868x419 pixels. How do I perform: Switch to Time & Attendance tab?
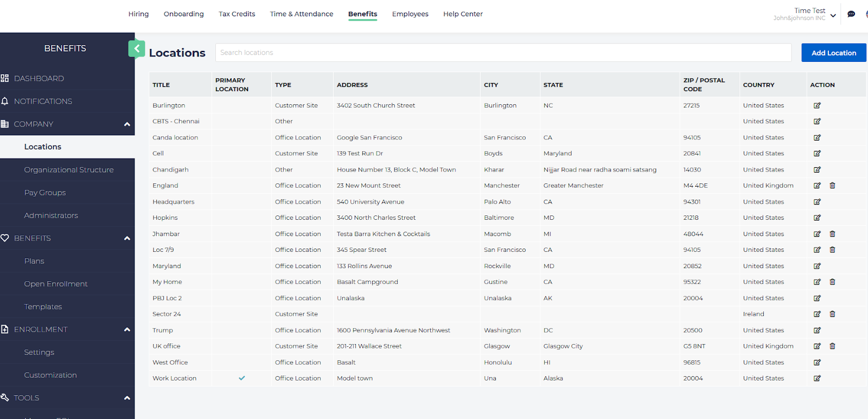click(x=302, y=14)
